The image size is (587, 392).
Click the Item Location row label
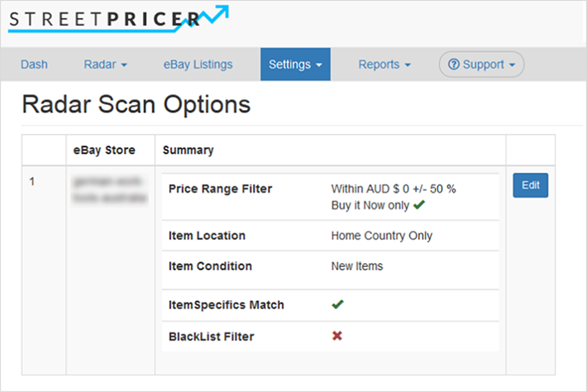tap(207, 236)
